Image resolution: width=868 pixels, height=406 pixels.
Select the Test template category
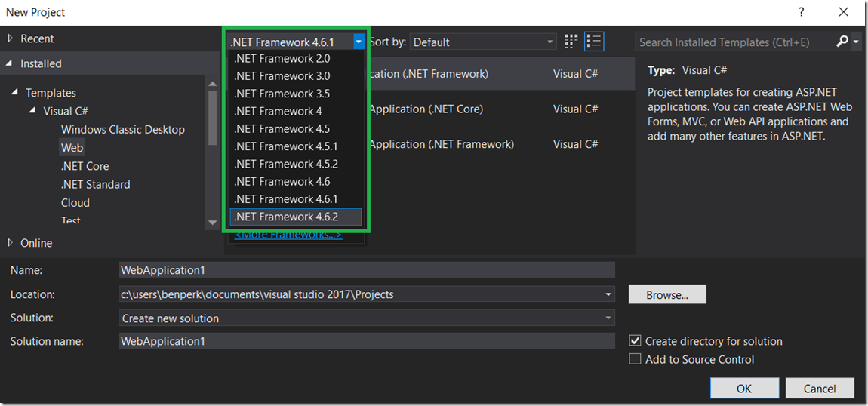[71, 220]
